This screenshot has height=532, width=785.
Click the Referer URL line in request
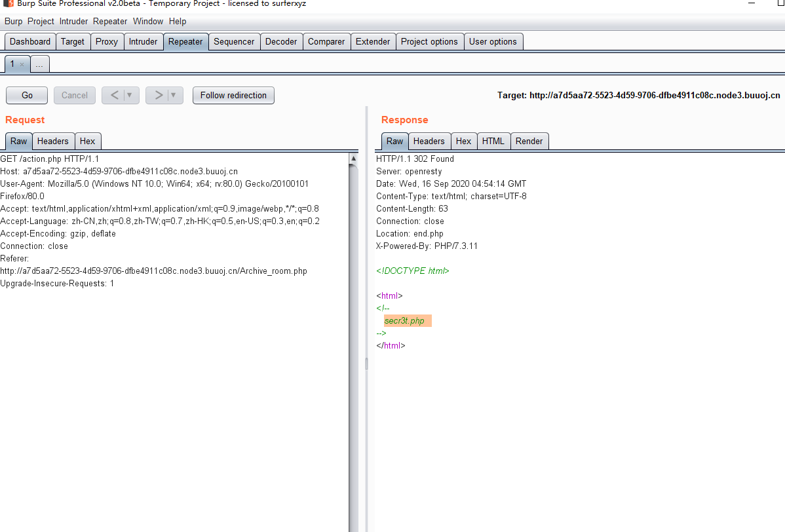[x=154, y=271]
